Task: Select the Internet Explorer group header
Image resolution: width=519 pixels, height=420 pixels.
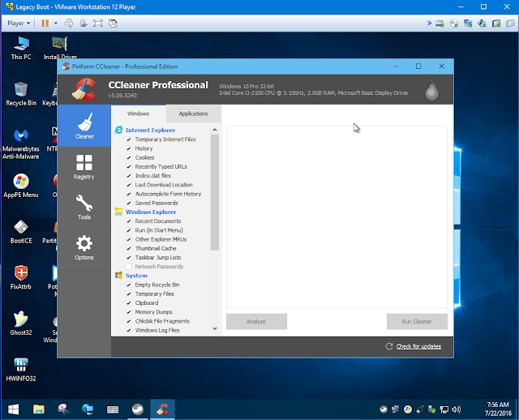Action: click(151, 130)
